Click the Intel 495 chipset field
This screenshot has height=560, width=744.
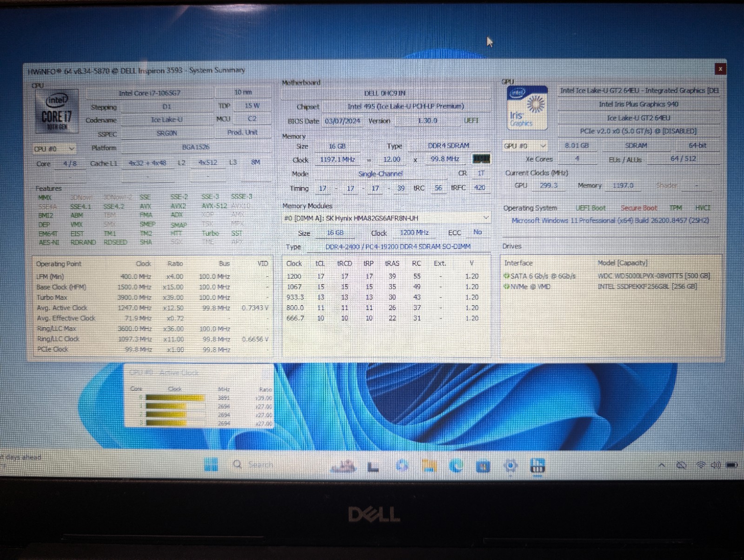pyautogui.click(x=406, y=107)
